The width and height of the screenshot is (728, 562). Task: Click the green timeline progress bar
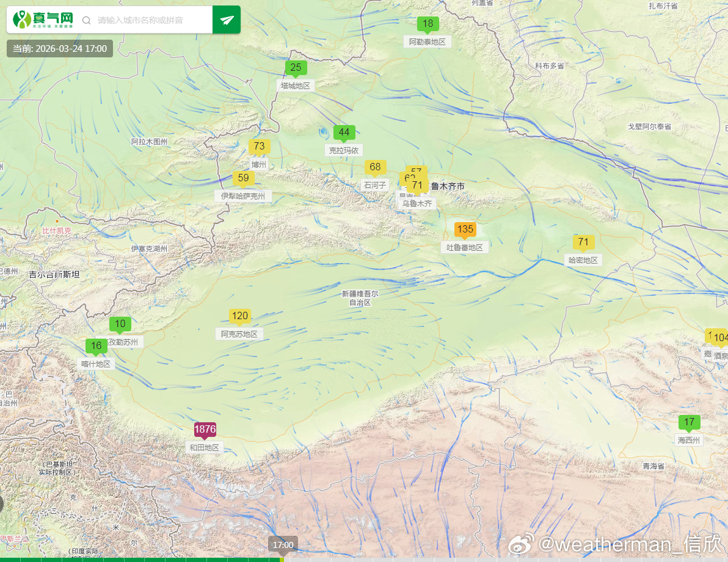(142, 560)
